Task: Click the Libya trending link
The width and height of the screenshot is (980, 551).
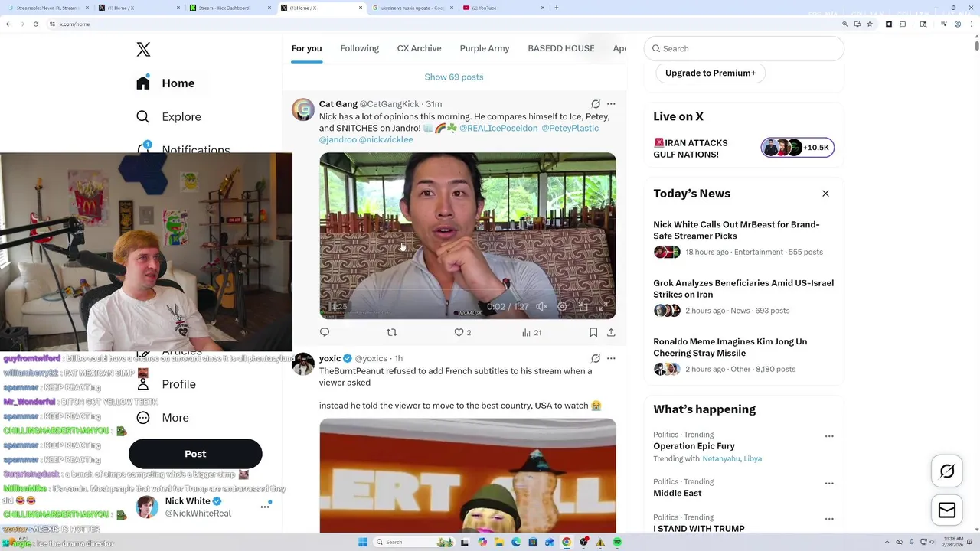Action: 753,458
